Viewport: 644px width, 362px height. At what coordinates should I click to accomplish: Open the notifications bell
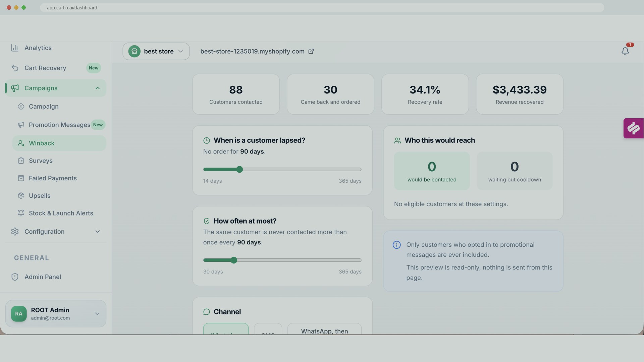(x=625, y=51)
